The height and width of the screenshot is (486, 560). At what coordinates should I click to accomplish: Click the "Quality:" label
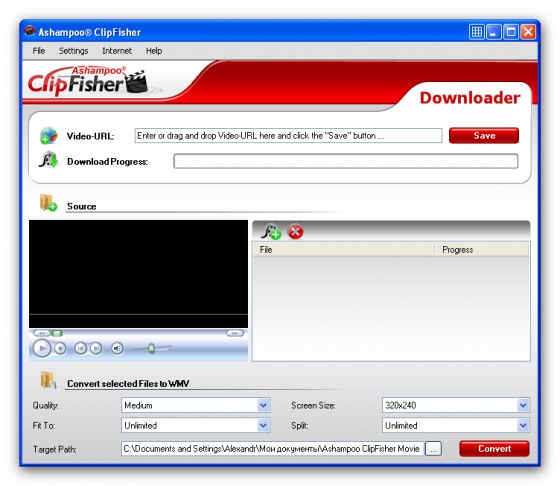click(x=45, y=406)
